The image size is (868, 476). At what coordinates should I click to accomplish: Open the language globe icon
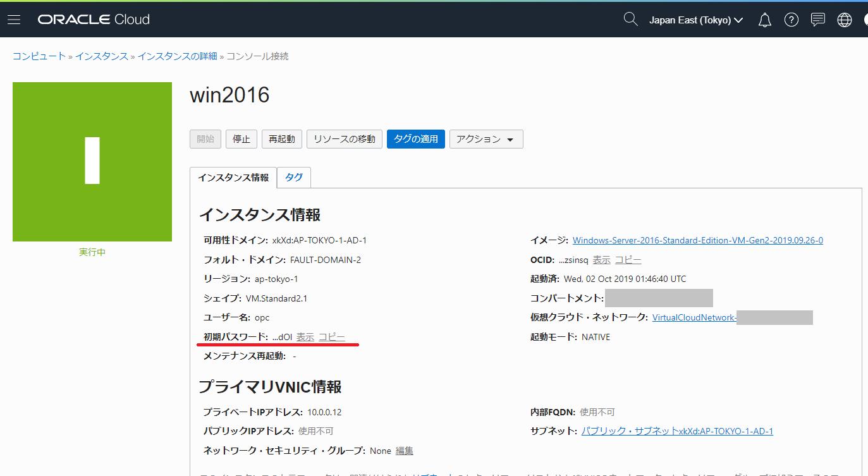[x=845, y=20]
